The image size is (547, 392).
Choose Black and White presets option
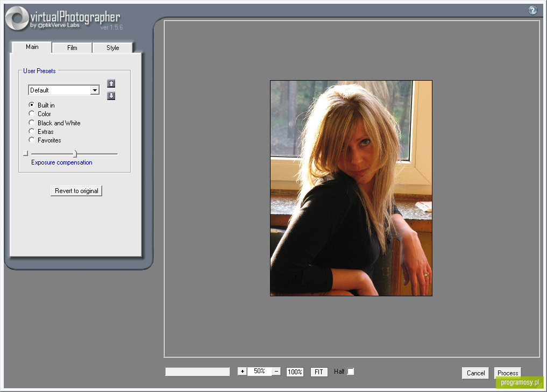coord(31,123)
